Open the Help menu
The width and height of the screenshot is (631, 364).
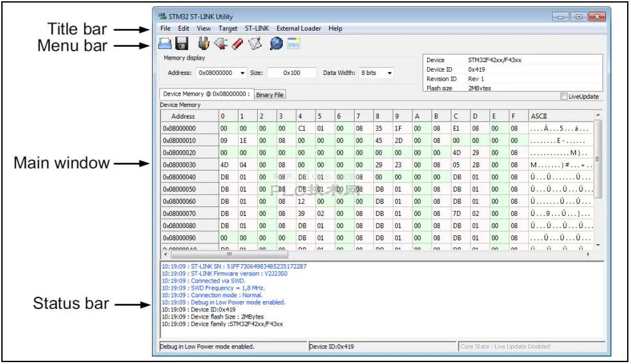click(x=335, y=28)
